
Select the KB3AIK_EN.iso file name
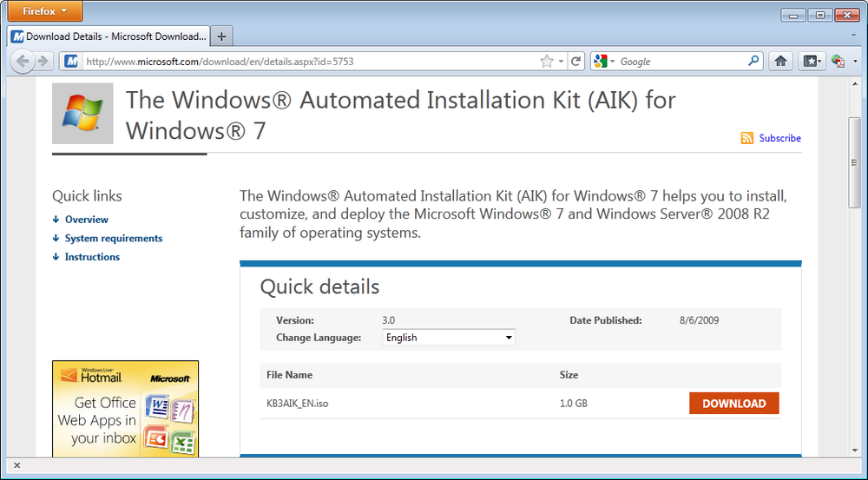pyautogui.click(x=297, y=404)
